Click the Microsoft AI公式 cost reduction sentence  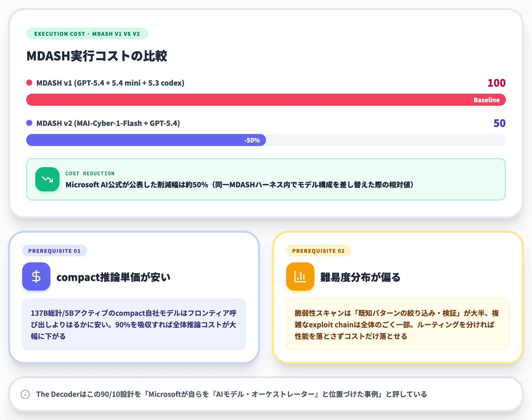pyautogui.click(x=240, y=185)
